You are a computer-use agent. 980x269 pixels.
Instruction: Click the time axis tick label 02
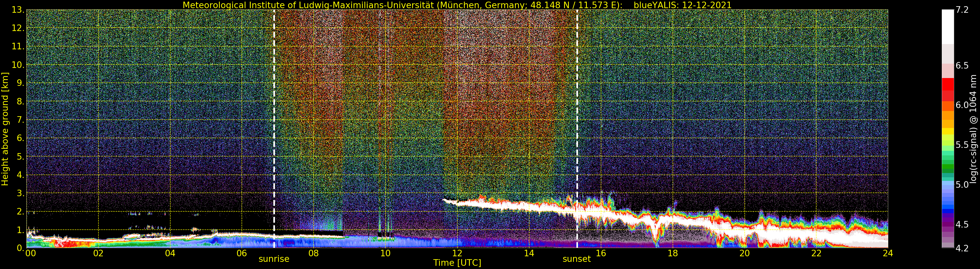click(98, 253)
